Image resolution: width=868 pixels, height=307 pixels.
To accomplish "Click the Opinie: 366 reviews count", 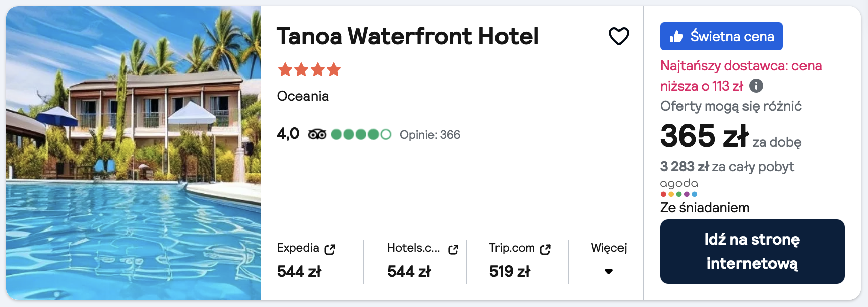I will pyautogui.click(x=429, y=135).
